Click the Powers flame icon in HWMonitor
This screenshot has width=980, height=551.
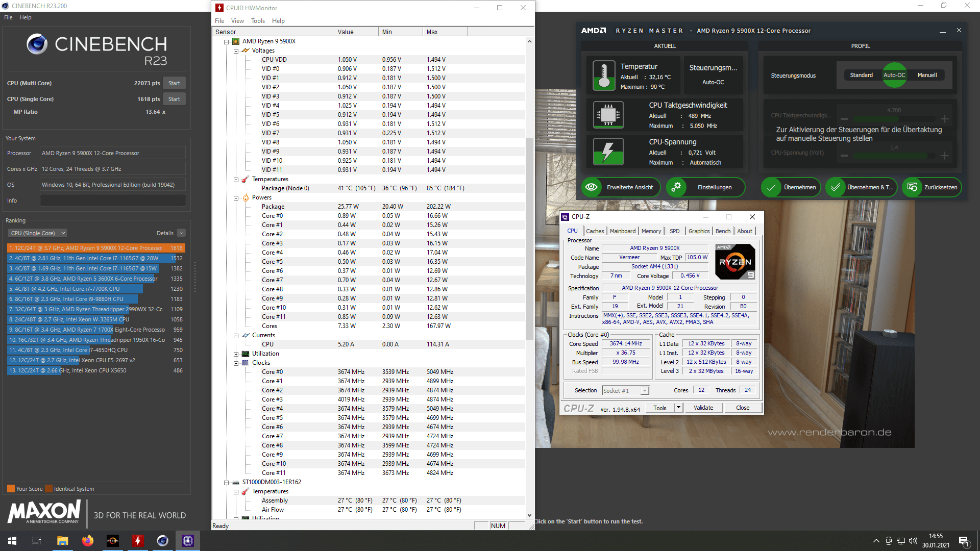point(246,197)
